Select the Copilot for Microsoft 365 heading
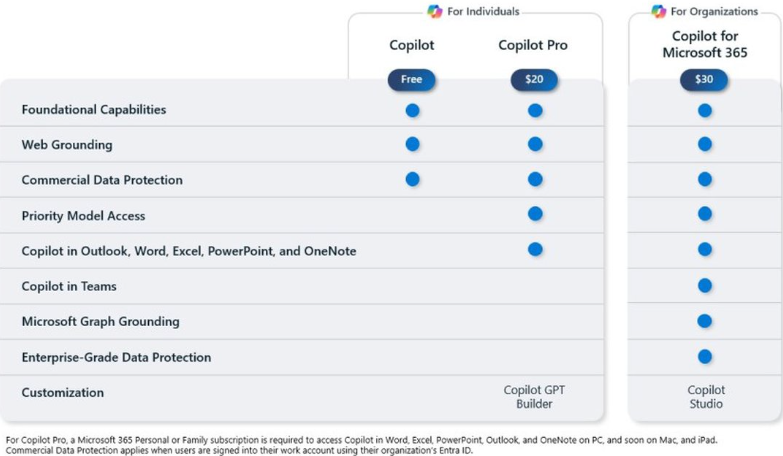 tap(705, 45)
